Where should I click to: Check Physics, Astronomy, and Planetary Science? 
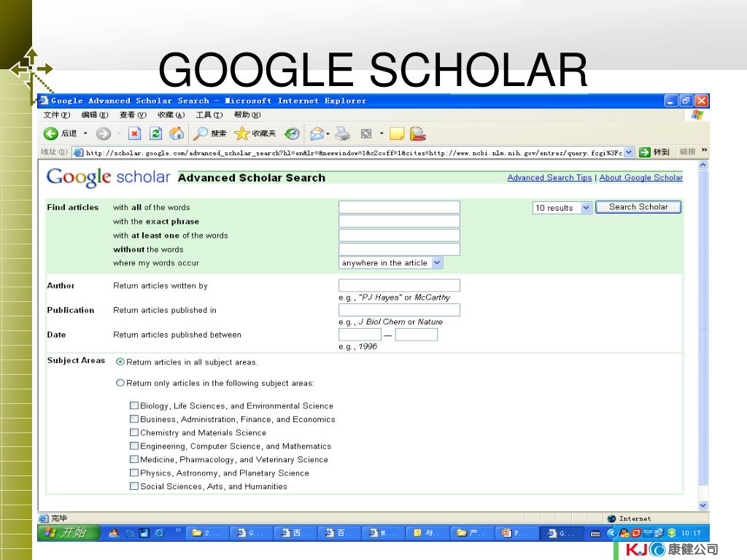point(134,472)
